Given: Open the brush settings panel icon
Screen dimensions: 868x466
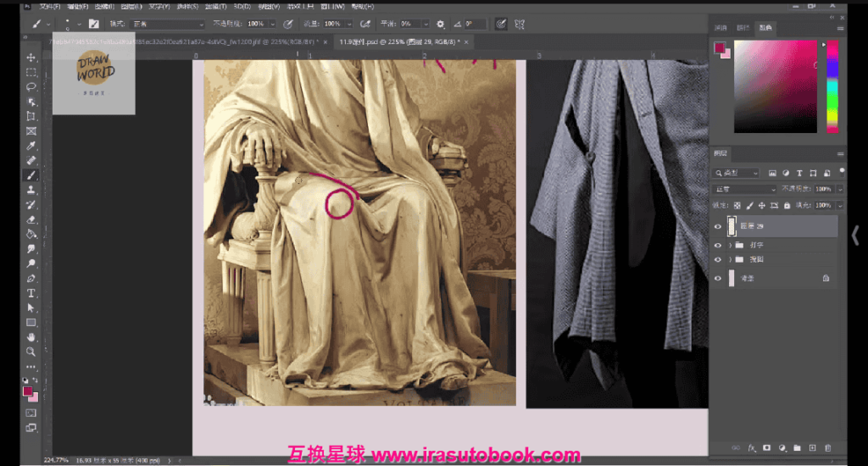Looking at the screenshot, I should (x=93, y=24).
